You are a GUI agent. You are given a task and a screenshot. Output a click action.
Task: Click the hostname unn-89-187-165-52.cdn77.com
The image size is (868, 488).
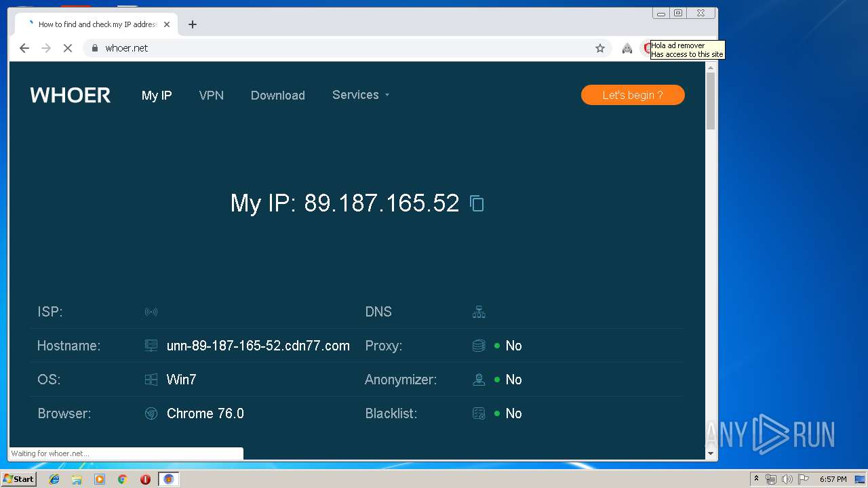click(258, 346)
